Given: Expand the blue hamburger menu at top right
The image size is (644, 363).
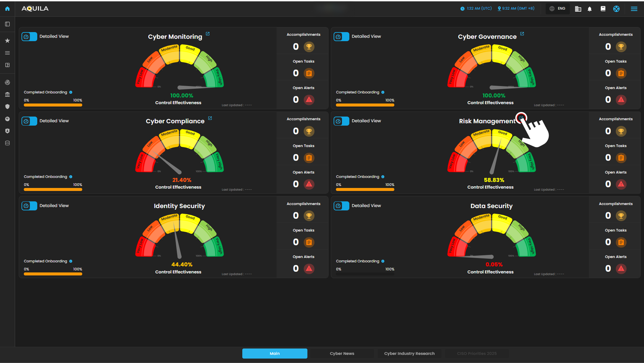Looking at the screenshot, I should click(634, 9).
